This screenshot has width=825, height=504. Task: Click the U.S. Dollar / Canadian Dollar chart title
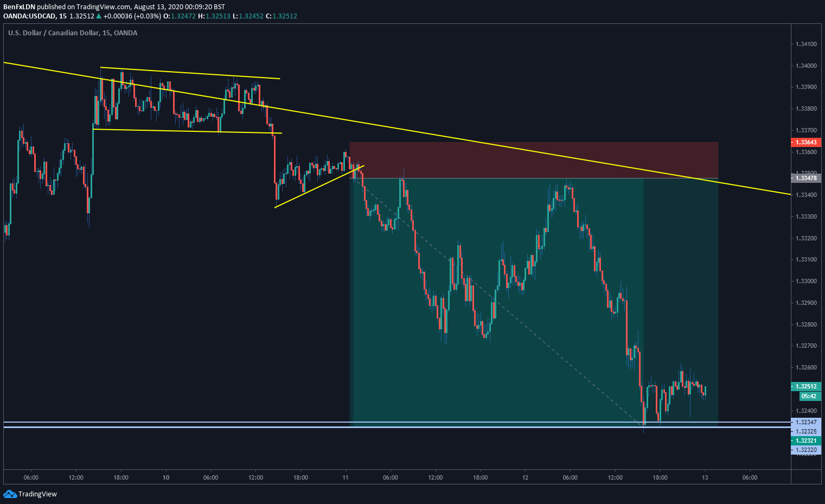[54, 33]
